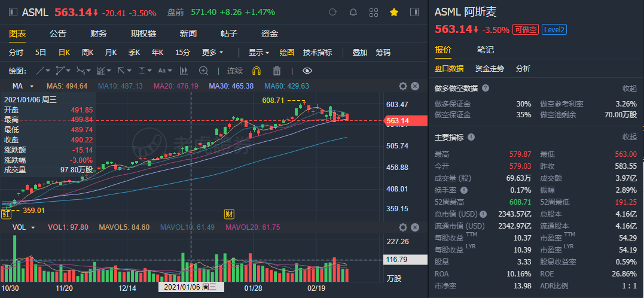Toggle 连续 continuous drawing mode
The height and width of the screenshot is (298, 644).
coord(235,71)
